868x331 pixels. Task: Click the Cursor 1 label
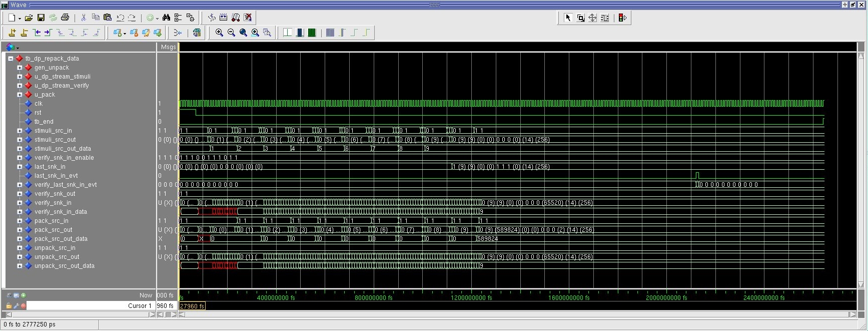[139, 306]
